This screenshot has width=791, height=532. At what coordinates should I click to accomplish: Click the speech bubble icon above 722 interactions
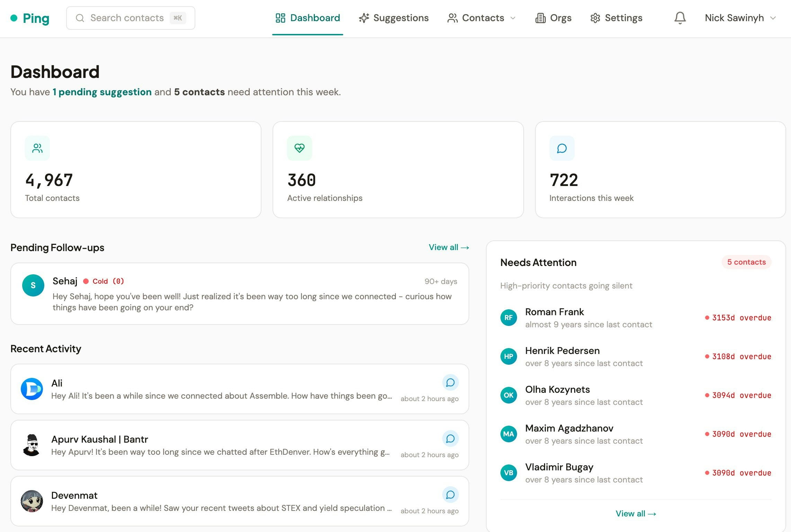click(561, 148)
